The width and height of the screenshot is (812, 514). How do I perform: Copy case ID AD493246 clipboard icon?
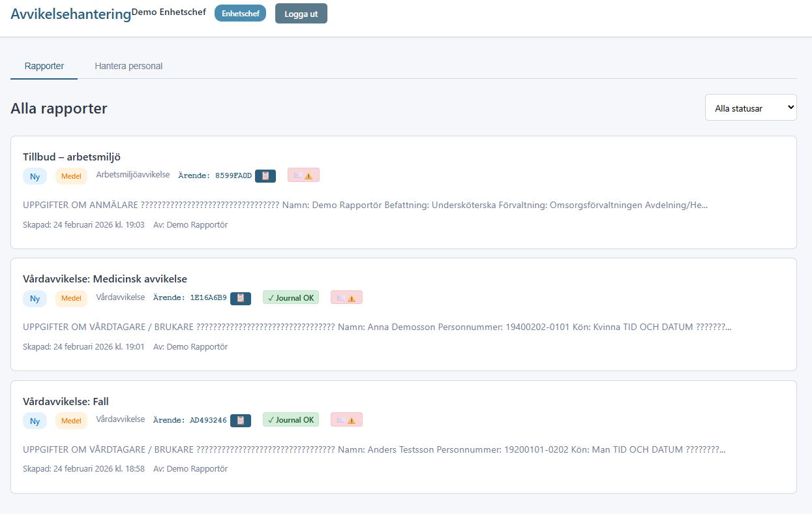pos(241,420)
